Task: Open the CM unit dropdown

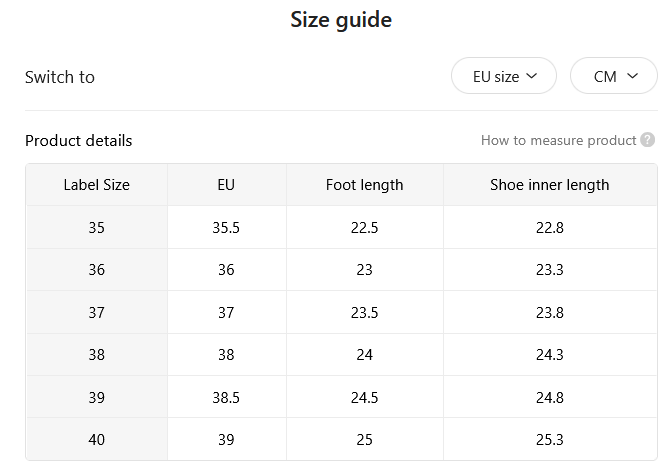Action: click(614, 76)
